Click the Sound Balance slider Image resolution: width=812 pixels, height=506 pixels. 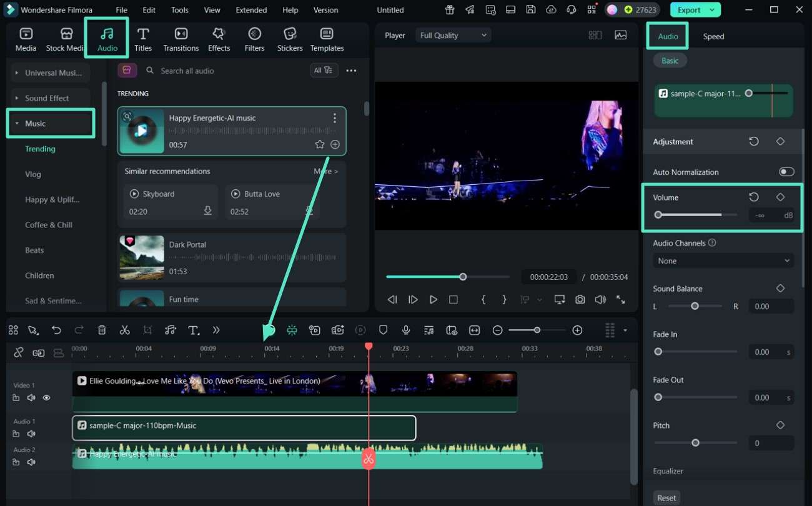click(x=695, y=306)
